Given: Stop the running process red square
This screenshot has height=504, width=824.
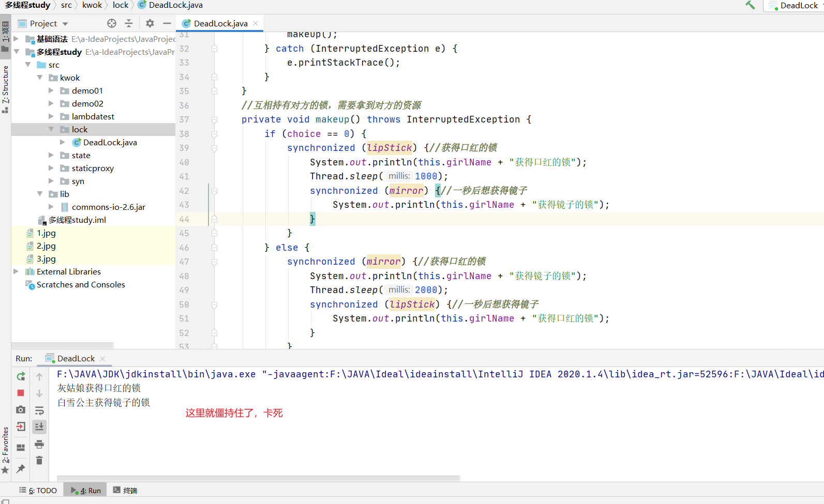Looking at the screenshot, I should pos(21,393).
